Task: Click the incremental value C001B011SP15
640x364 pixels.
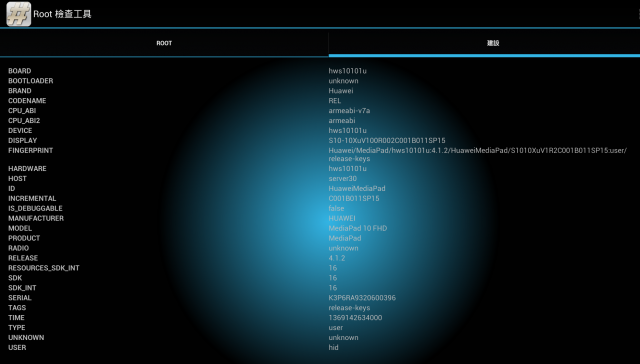Action: tap(354, 198)
